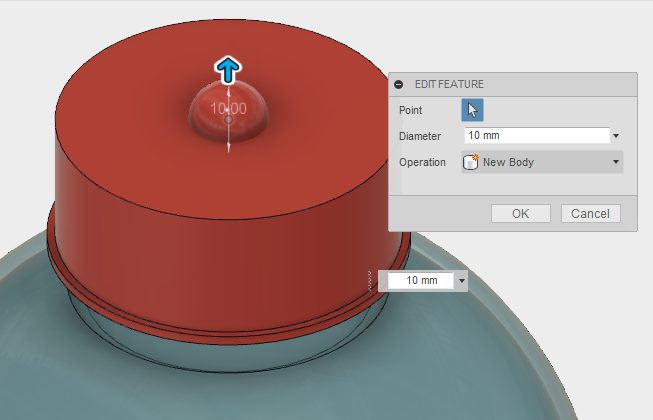Activate the Point selection cursor button

click(x=472, y=110)
